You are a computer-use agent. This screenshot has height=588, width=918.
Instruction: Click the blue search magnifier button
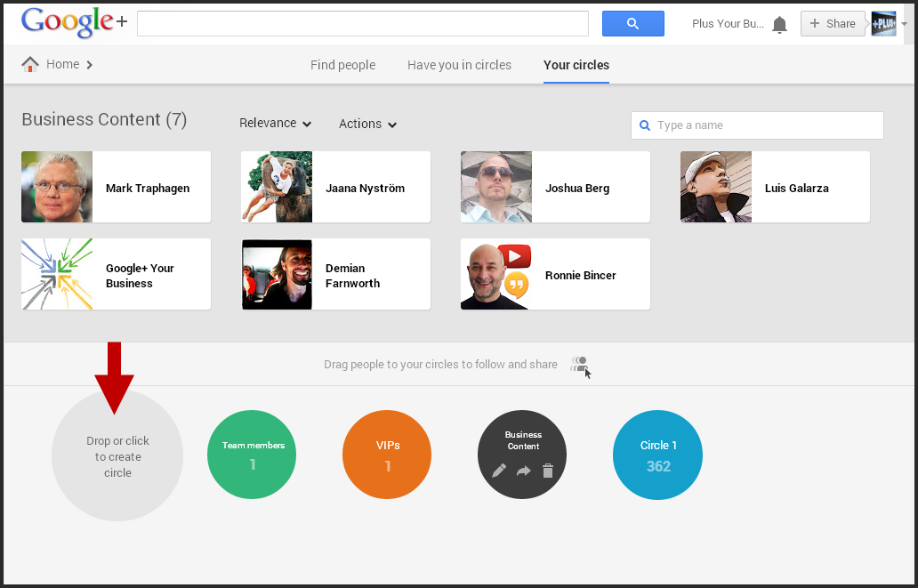pos(632,24)
